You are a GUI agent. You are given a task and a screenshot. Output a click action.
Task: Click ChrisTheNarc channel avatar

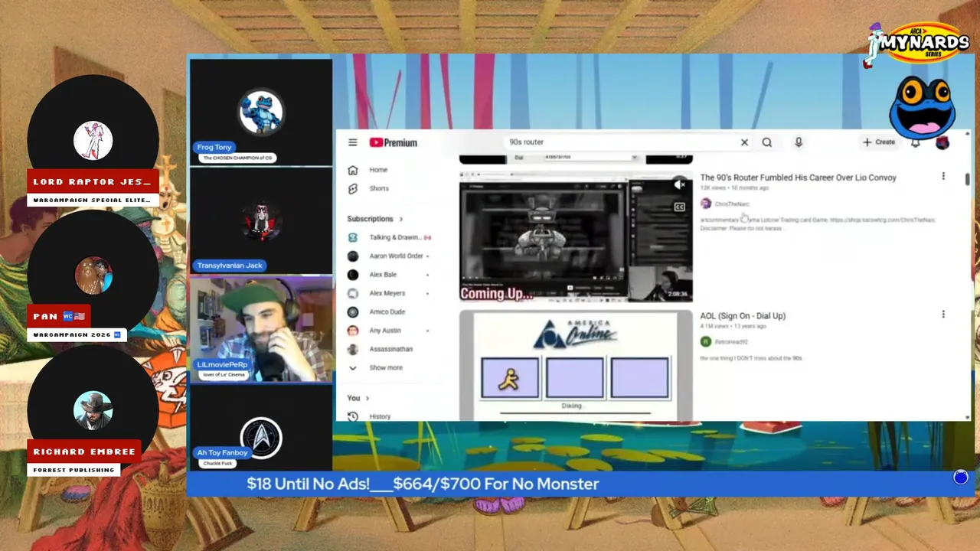tap(706, 204)
